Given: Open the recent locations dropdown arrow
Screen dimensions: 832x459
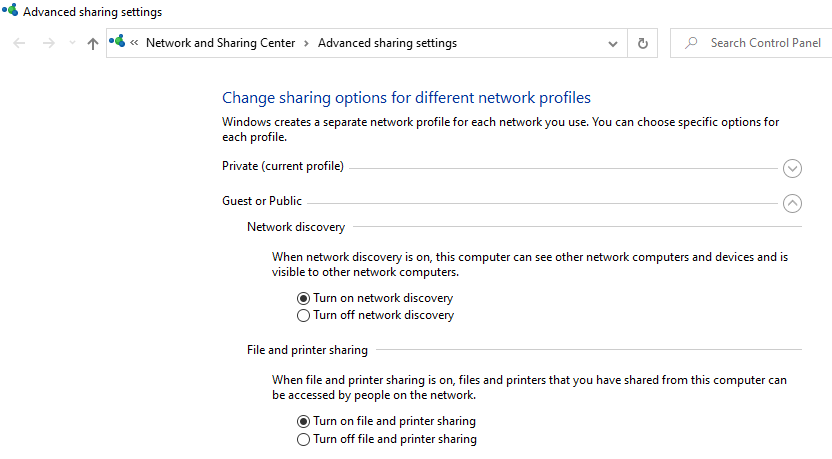Looking at the screenshot, I should [x=72, y=44].
